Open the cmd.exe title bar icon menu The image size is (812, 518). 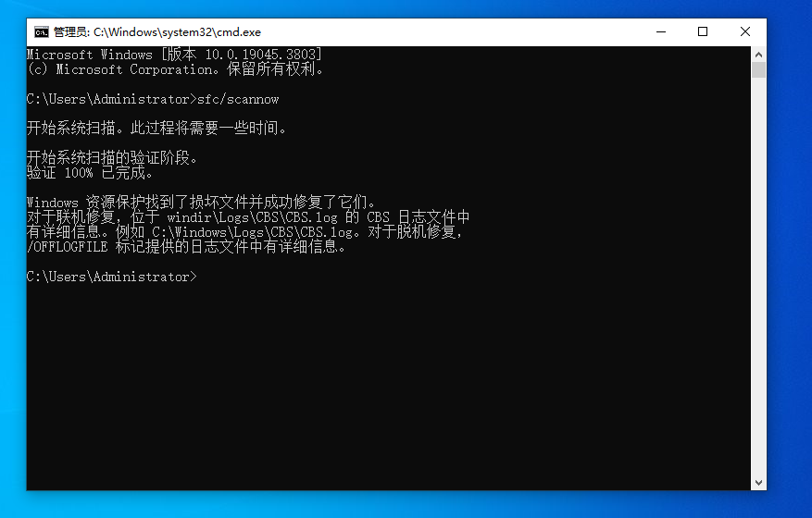tap(42, 32)
